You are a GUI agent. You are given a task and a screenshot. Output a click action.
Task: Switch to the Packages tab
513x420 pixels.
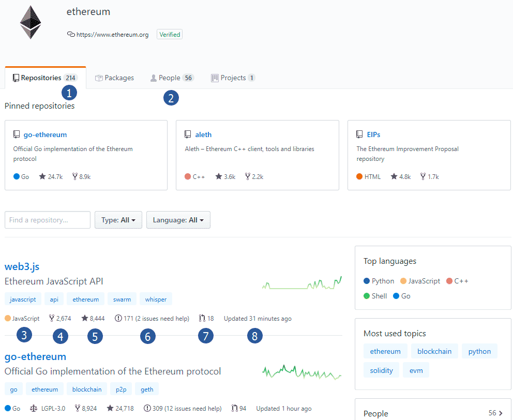[114, 78]
